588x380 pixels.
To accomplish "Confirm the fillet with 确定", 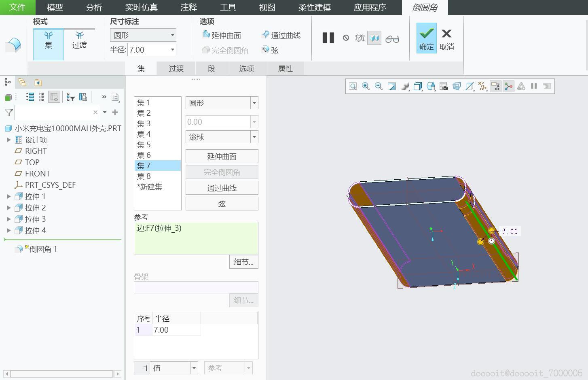I will (426, 38).
